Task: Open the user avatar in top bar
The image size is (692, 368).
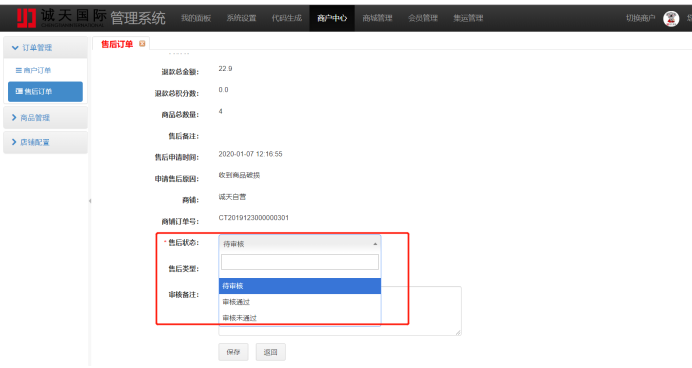Action: [671, 19]
